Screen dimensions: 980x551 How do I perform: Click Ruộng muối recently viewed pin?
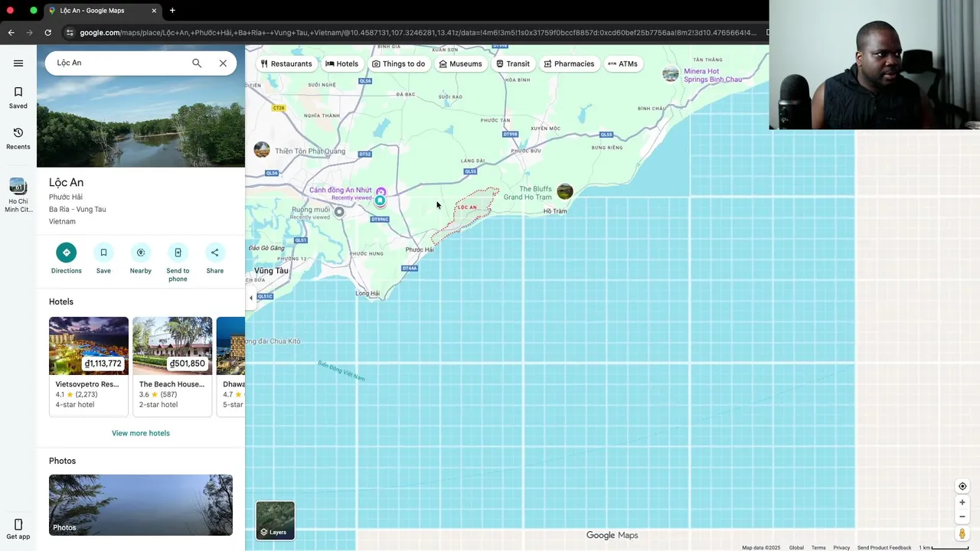click(339, 212)
